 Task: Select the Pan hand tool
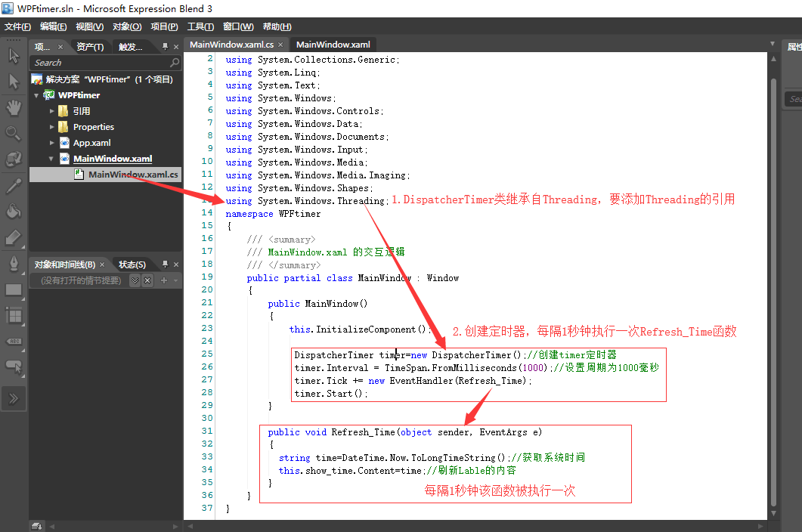(14, 107)
